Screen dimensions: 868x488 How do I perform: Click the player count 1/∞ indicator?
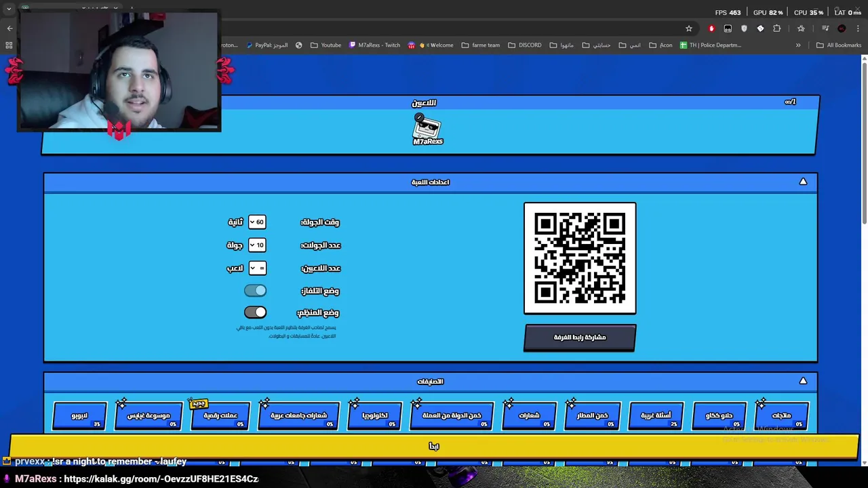[x=790, y=102]
